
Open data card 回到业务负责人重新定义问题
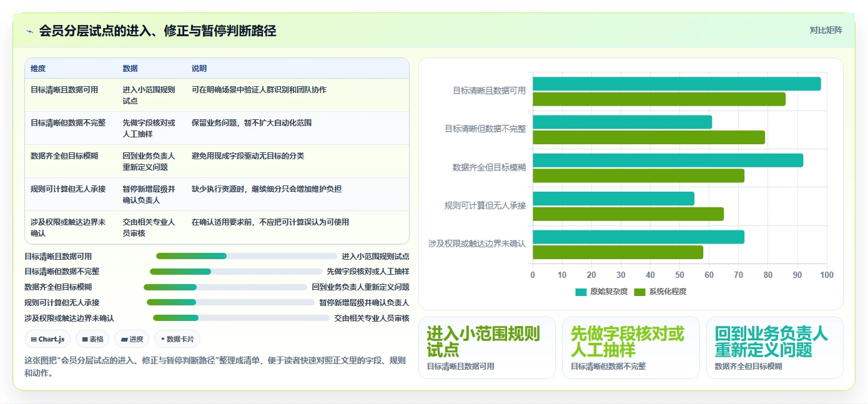point(775,348)
